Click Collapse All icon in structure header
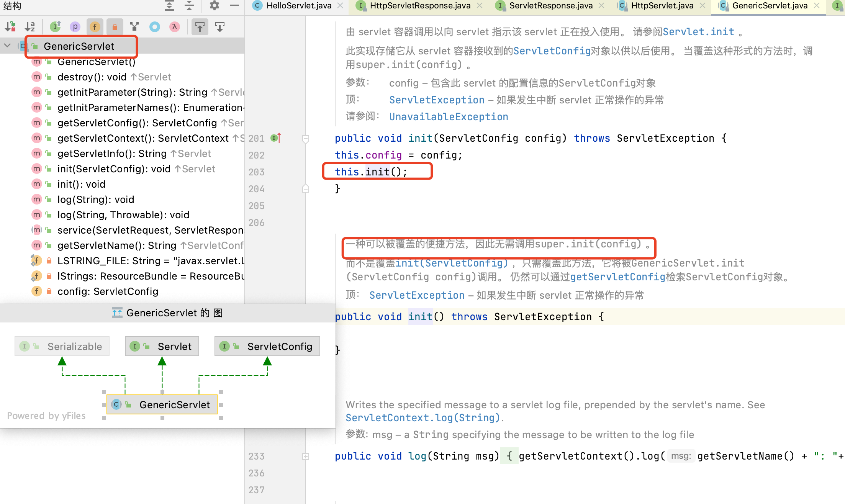845x504 pixels. point(189,6)
